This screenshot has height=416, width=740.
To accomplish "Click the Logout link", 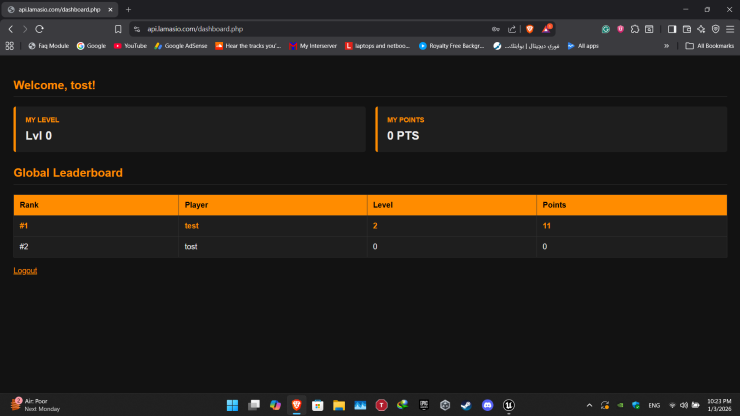I will [x=25, y=270].
